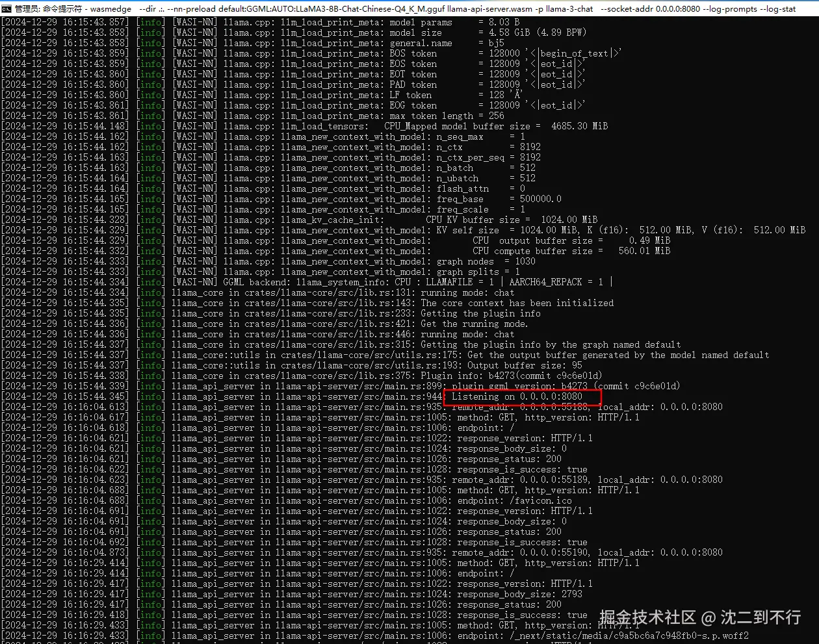Click the 'KV self size' log line
The height and width of the screenshot is (644, 819).
coord(404,230)
